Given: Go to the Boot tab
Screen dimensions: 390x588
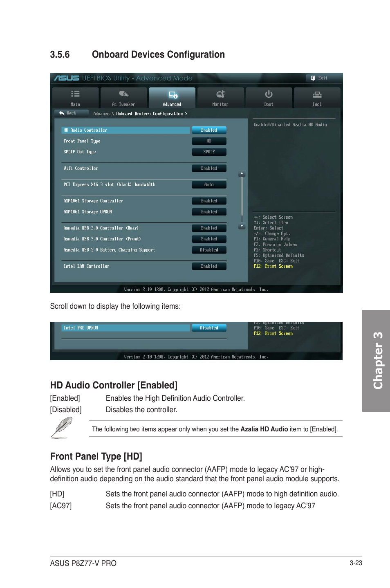Looking at the screenshot, I should (x=269, y=97).
